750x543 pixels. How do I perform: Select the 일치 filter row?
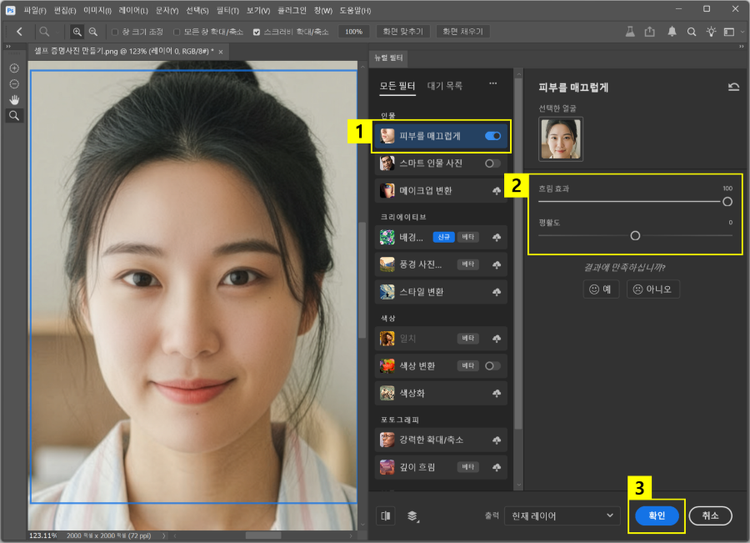pyautogui.click(x=441, y=339)
